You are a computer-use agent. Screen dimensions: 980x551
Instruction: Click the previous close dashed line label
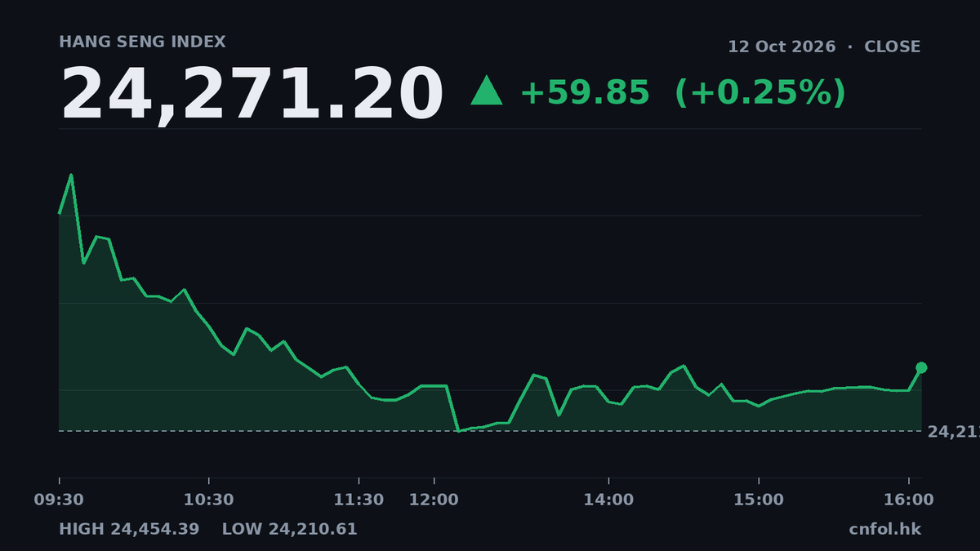click(x=953, y=432)
